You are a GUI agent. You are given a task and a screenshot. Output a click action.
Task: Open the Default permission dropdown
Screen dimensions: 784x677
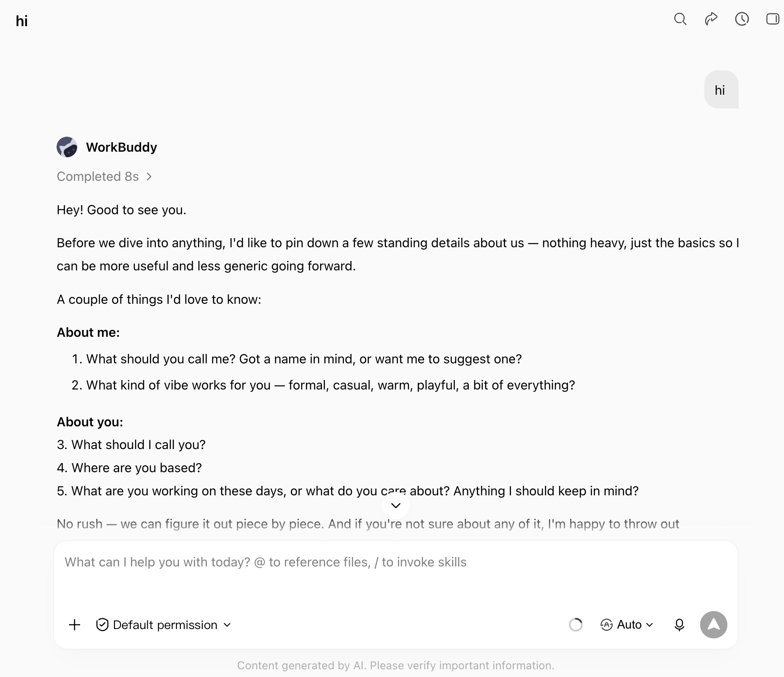pyautogui.click(x=164, y=625)
